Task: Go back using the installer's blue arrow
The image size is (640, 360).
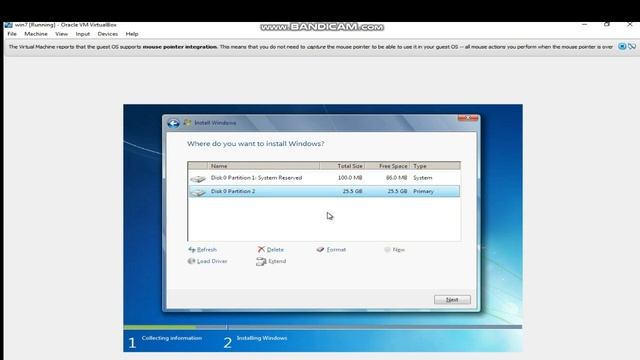Action: point(173,123)
